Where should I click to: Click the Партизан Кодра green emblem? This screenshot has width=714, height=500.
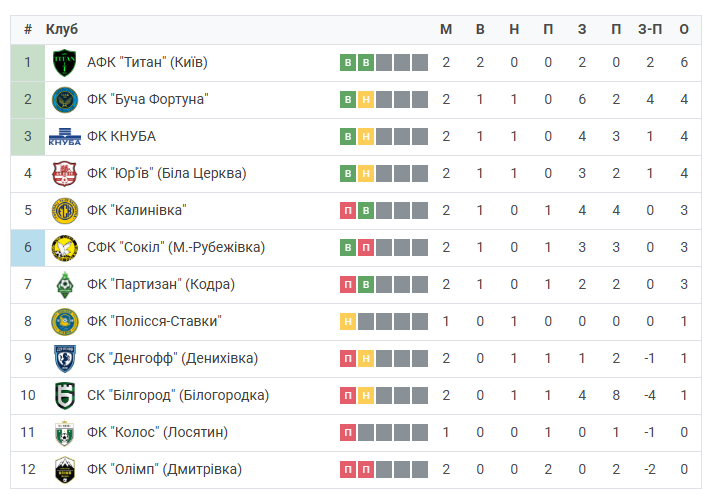click(64, 285)
